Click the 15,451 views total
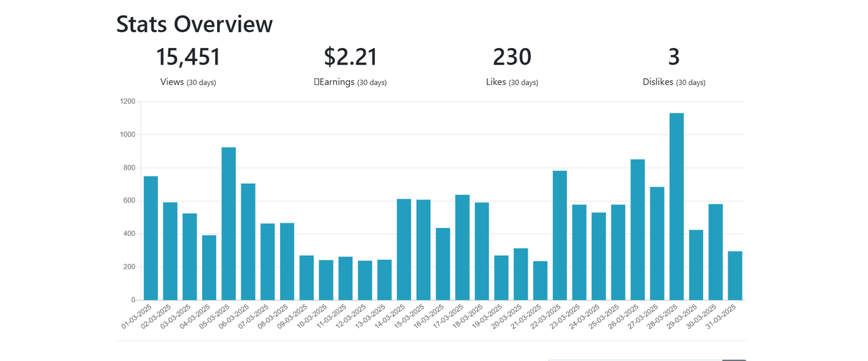The height and width of the screenshot is (361, 868). (x=189, y=57)
